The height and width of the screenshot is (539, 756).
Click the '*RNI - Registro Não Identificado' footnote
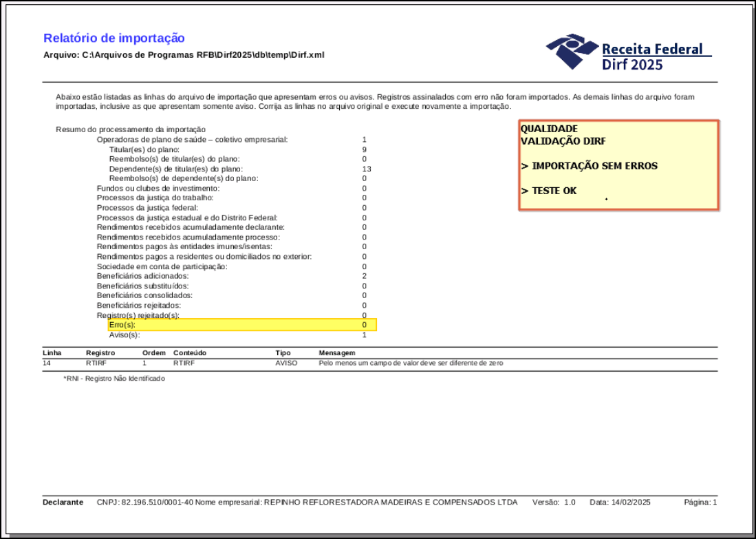click(114, 379)
